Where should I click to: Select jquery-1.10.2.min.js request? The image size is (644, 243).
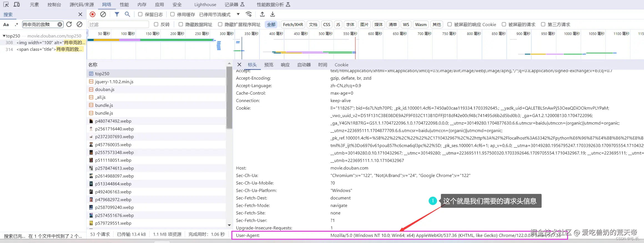[157, 82]
